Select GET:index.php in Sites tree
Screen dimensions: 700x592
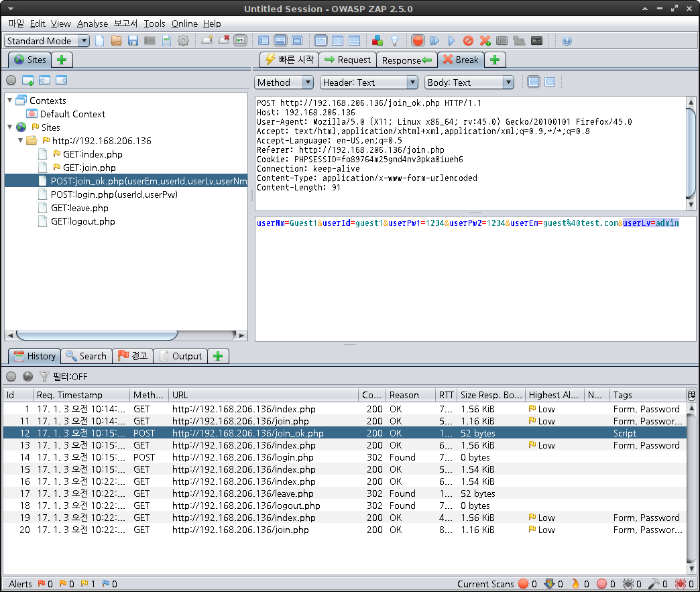click(x=93, y=154)
